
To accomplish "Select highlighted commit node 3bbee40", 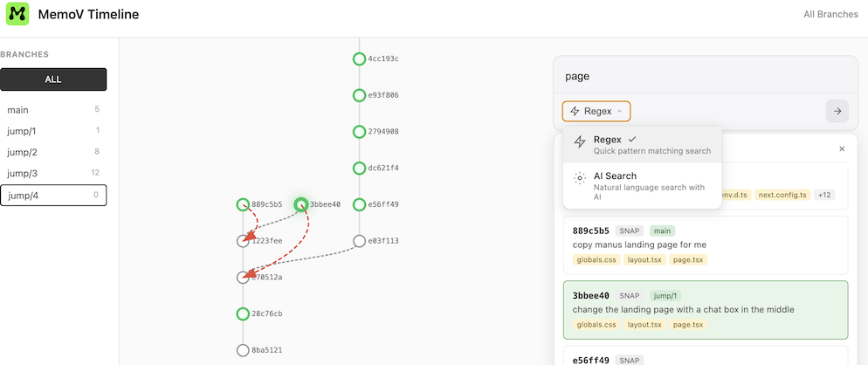I will [x=301, y=204].
